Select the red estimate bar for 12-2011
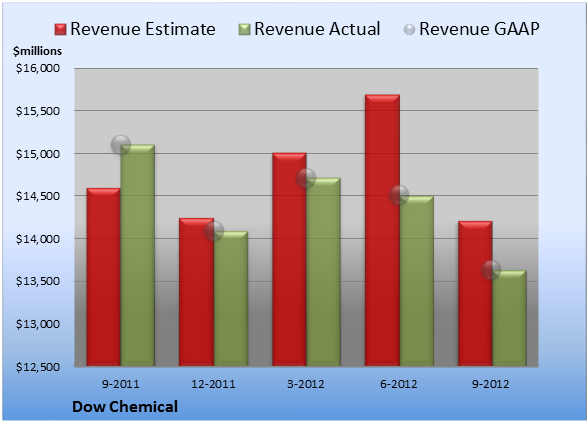This screenshot has width=588, height=422. click(196, 292)
